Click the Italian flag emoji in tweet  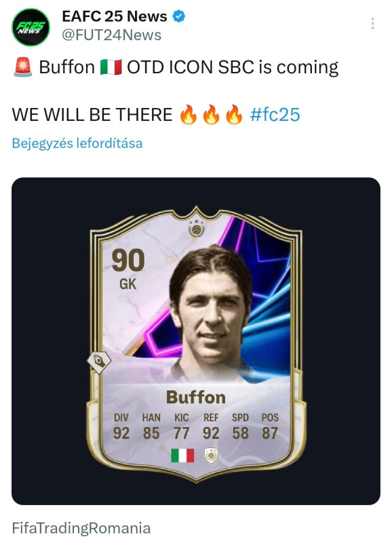(x=111, y=67)
